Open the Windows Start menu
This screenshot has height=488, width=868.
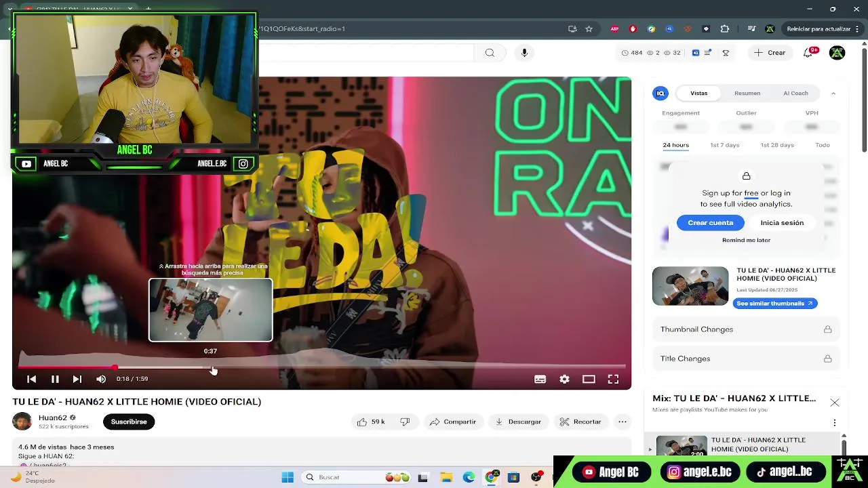click(x=288, y=477)
